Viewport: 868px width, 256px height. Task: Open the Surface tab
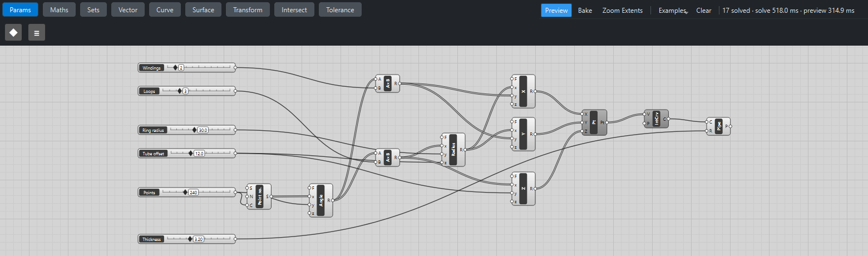click(x=203, y=9)
